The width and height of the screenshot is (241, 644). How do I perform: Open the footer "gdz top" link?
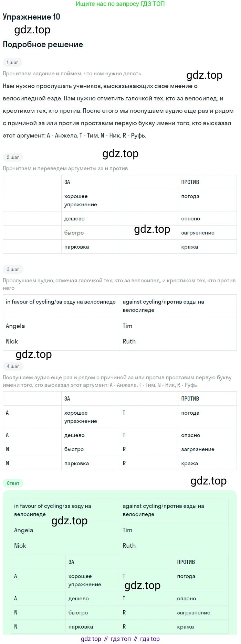coord(91,639)
